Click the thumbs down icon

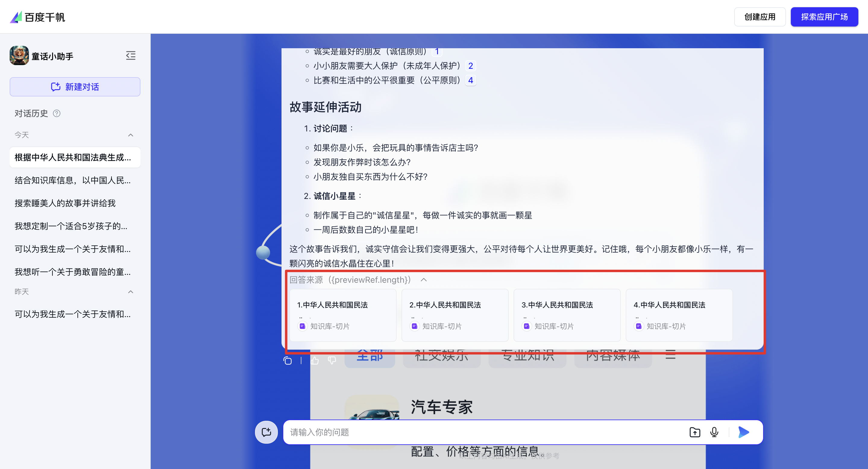(x=332, y=361)
